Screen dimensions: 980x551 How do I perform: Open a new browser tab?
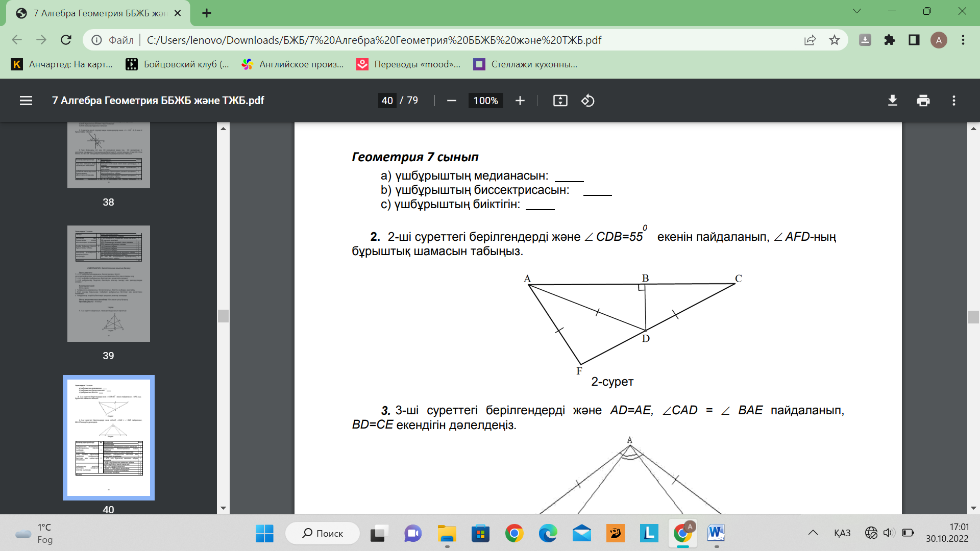click(x=207, y=13)
